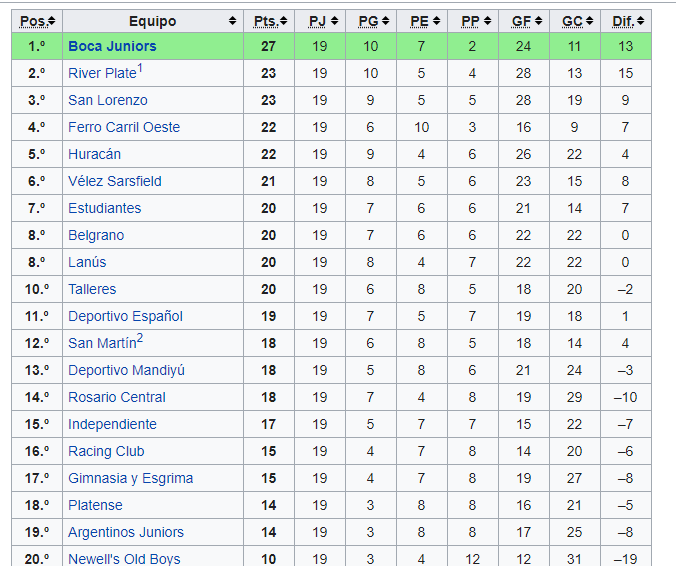676x566 pixels.
Task: Sort table by Pos. column arrows
Action: [x=52, y=21]
